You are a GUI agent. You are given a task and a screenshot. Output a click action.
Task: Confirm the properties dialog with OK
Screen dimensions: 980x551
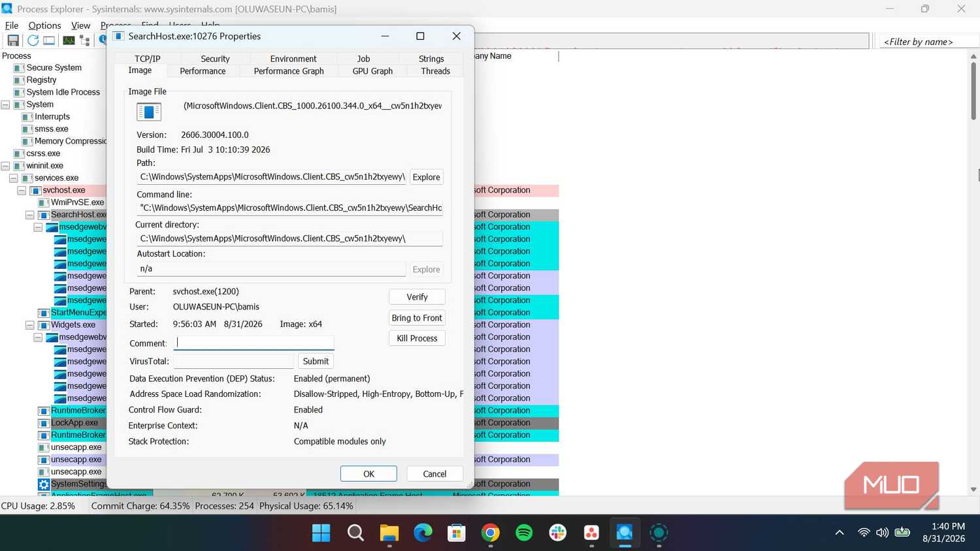tap(368, 474)
